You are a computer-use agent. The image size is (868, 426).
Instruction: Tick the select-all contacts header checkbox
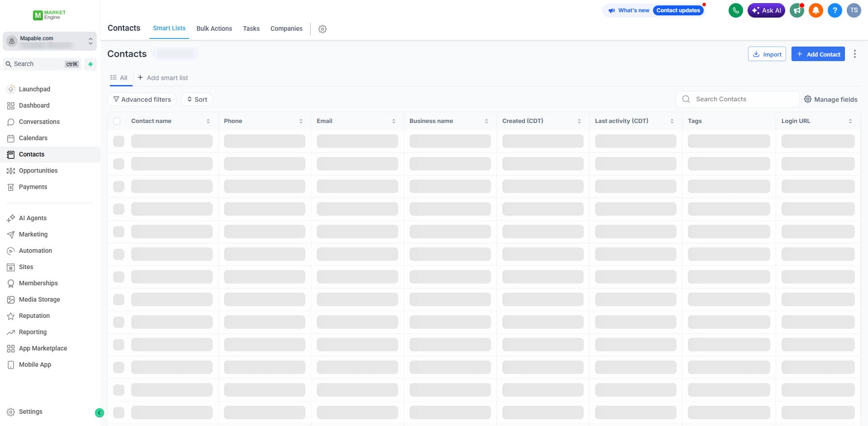click(117, 121)
